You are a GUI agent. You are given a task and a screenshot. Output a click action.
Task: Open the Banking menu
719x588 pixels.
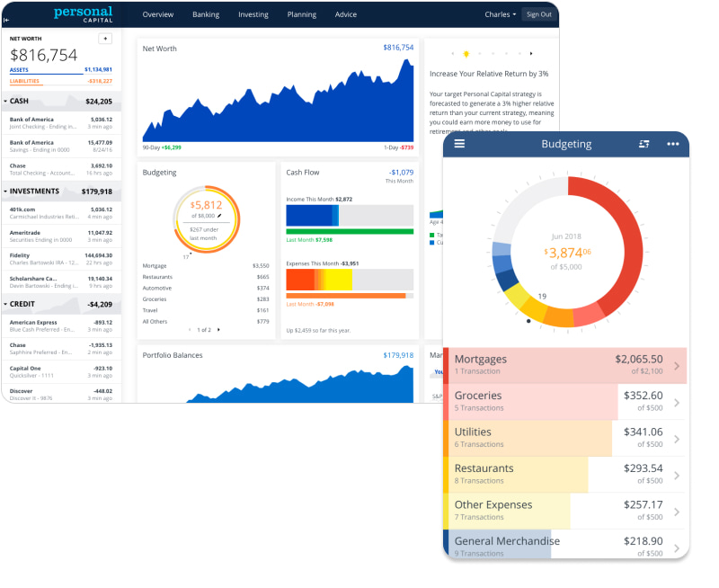tap(206, 14)
